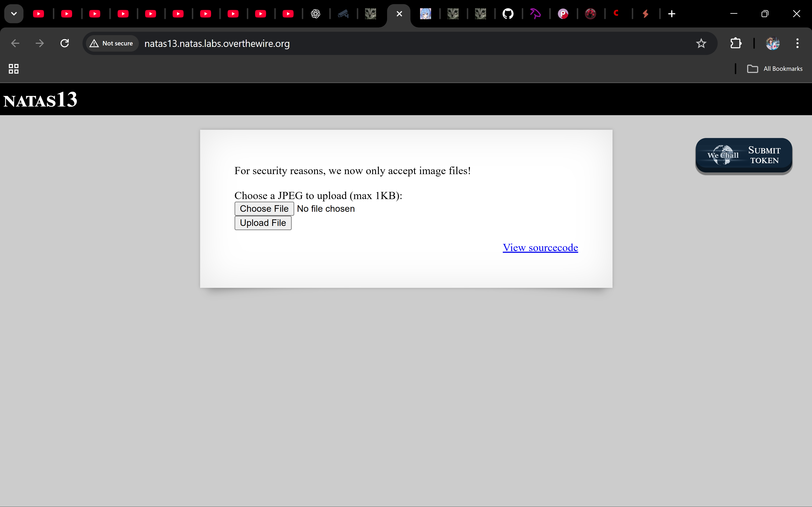Screen dimensions: 812x507
Task: Switch to the first YouTube tab
Action: click(38, 14)
